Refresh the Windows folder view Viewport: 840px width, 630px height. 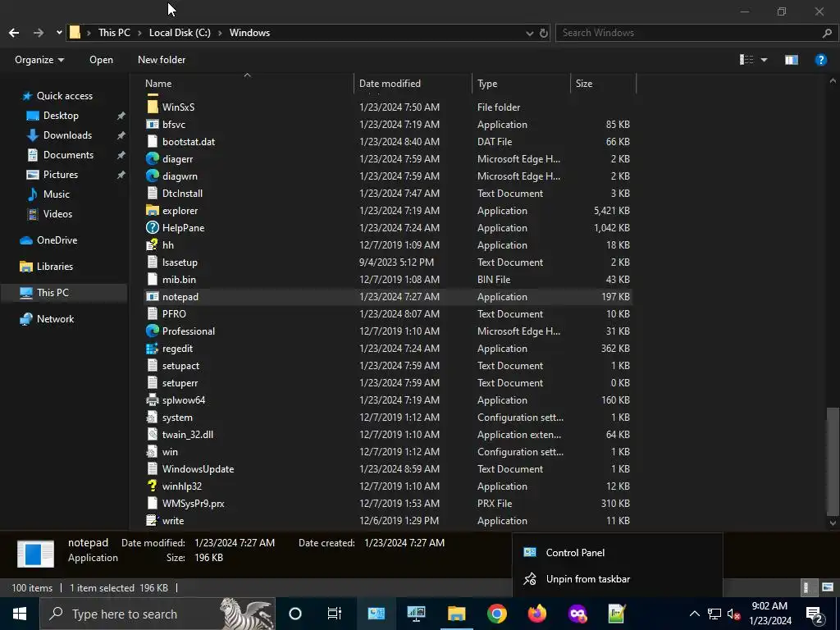[x=544, y=33]
